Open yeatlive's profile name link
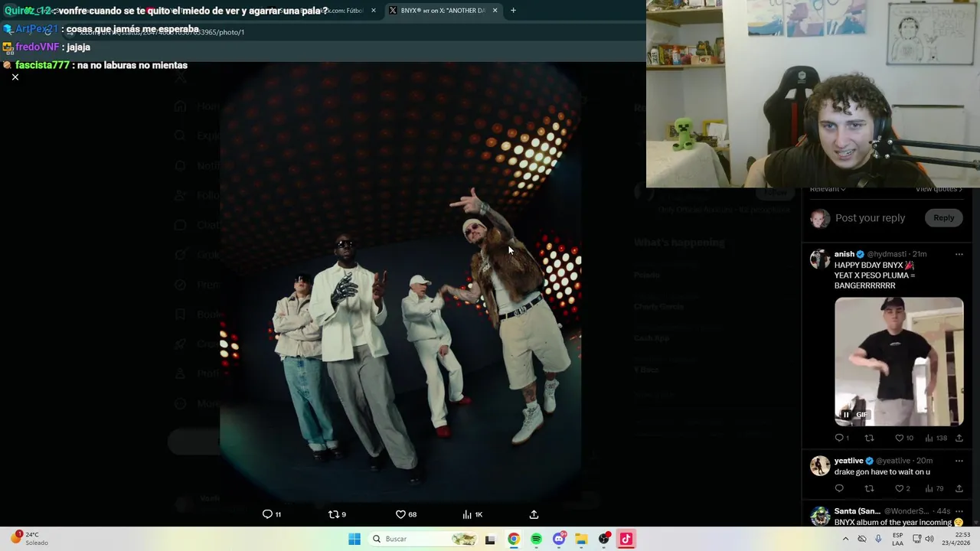This screenshot has height=551, width=980. 848,461
